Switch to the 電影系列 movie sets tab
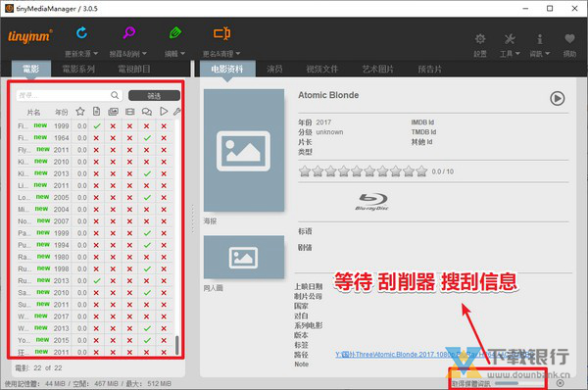Viewport: 588px width, 390px height. click(x=78, y=69)
